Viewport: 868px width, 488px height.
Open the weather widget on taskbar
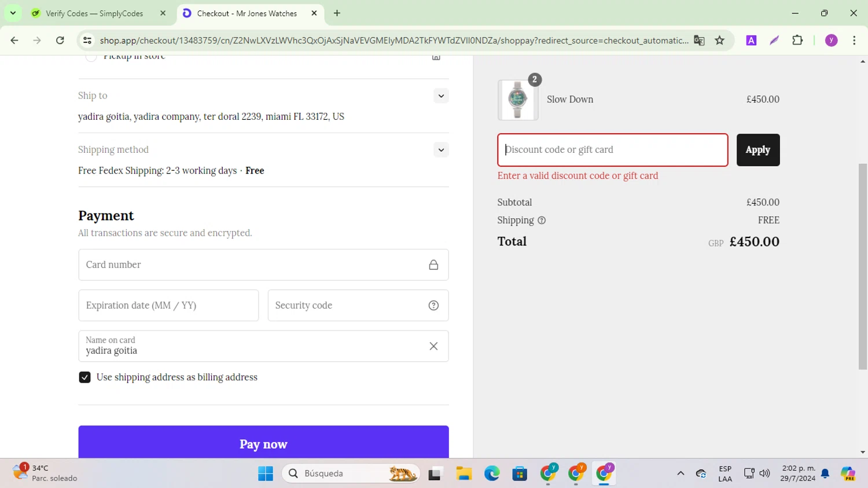[45, 473]
